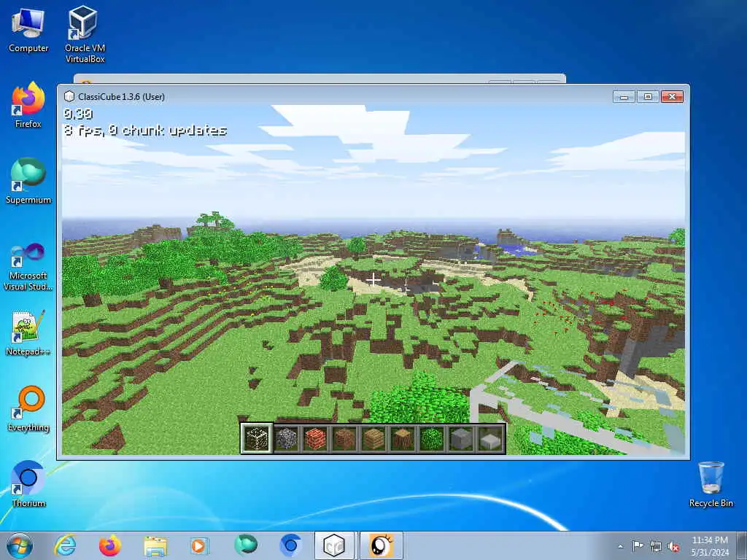This screenshot has height=560, width=747.
Task: Select the log block in the hotbar
Action: point(403,438)
